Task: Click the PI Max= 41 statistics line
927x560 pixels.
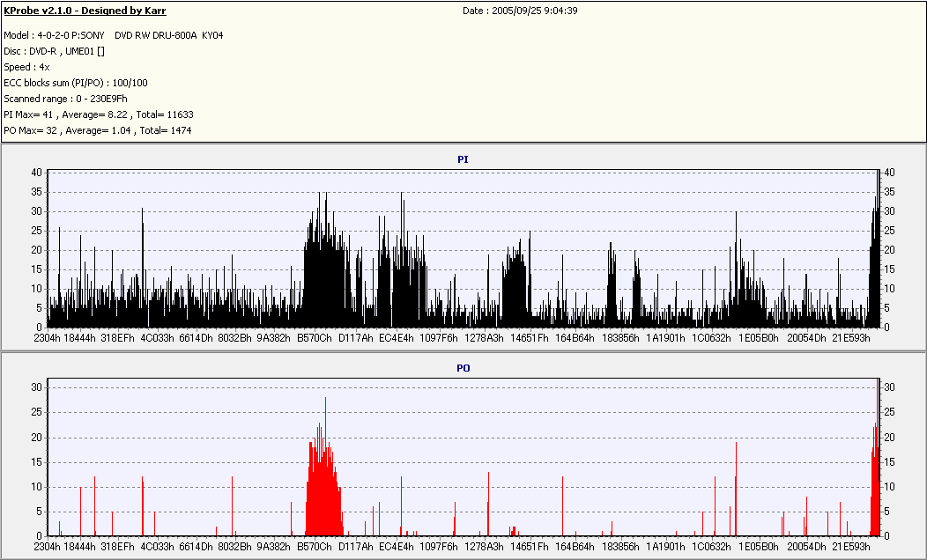Action: [98, 114]
